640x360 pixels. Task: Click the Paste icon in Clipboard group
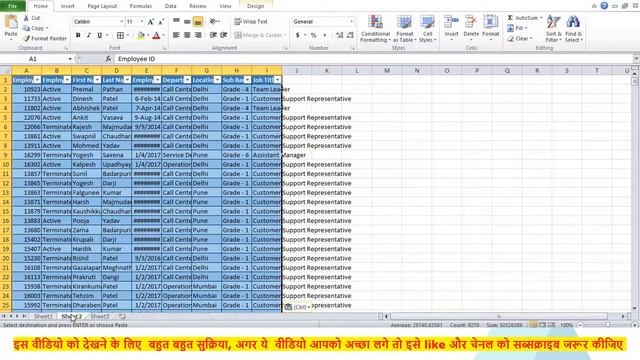pyautogui.click(x=11, y=22)
